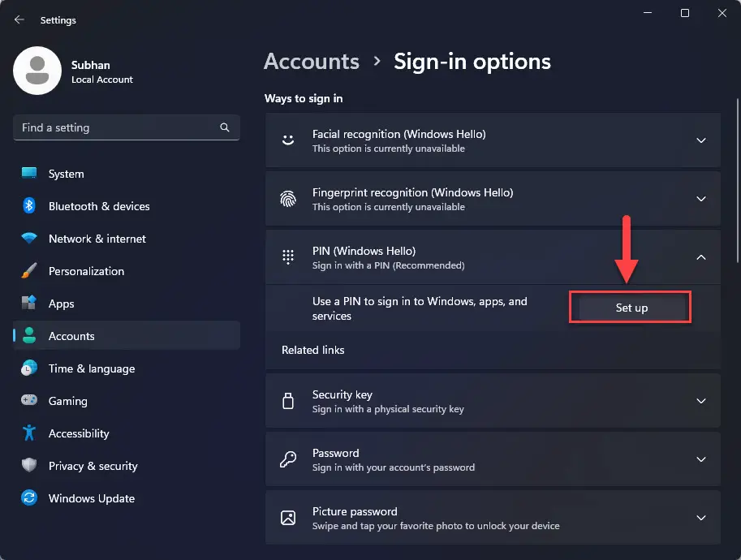Click the Find a setting search box

(127, 127)
